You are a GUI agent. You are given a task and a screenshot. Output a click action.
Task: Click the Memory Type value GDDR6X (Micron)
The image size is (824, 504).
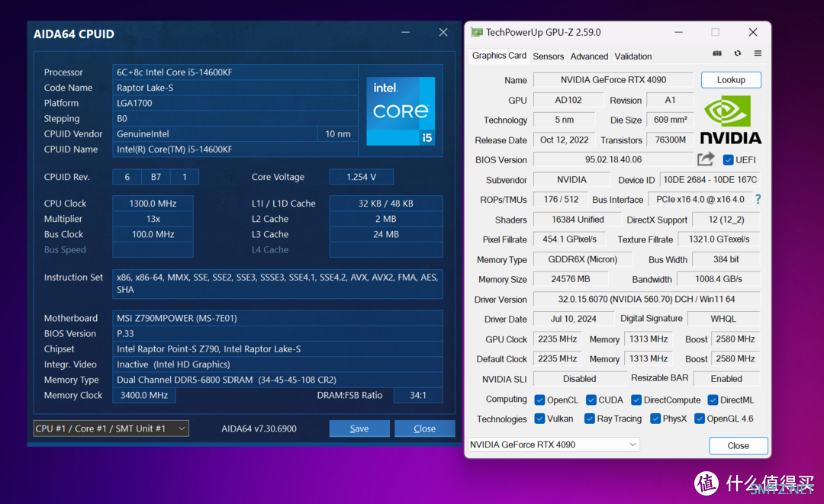click(x=582, y=259)
